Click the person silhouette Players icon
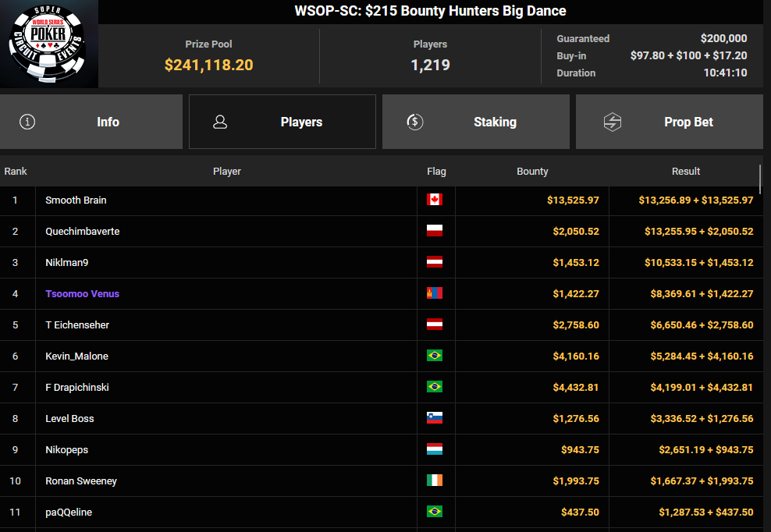Viewport: 771px width, 532px height. (x=220, y=122)
